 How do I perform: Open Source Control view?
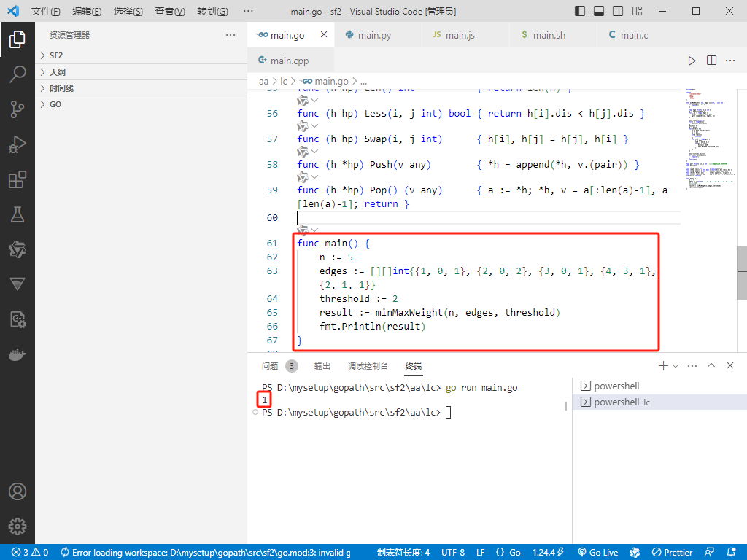point(18,109)
